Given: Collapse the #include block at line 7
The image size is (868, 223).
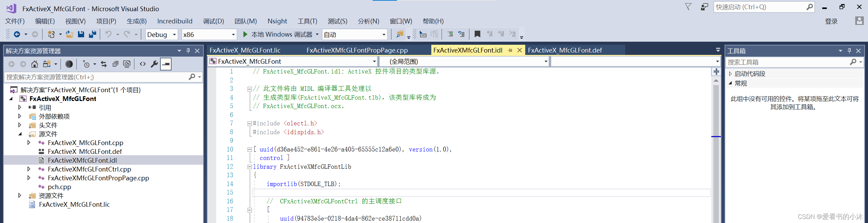Looking at the screenshot, I should [250, 124].
